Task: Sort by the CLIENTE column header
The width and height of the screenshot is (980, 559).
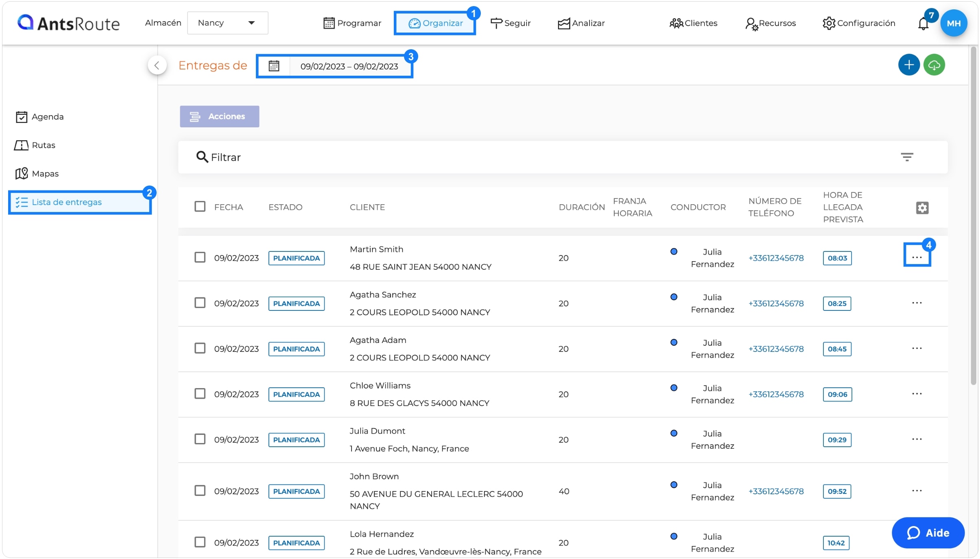Action: pyautogui.click(x=367, y=207)
